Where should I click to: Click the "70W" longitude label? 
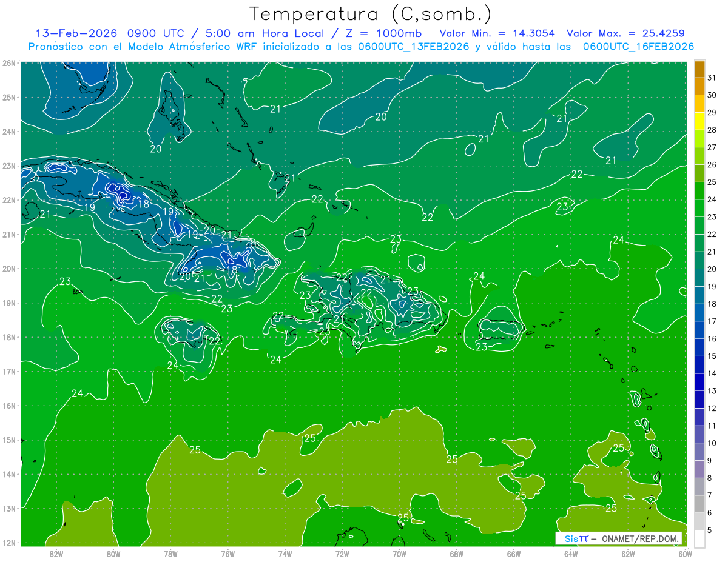pyautogui.click(x=399, y=553)
